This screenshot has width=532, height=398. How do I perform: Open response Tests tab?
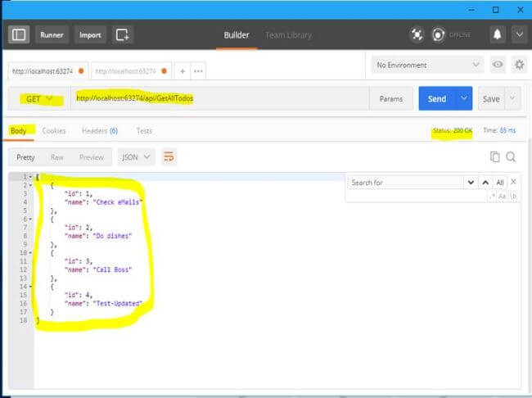point(144,131)
